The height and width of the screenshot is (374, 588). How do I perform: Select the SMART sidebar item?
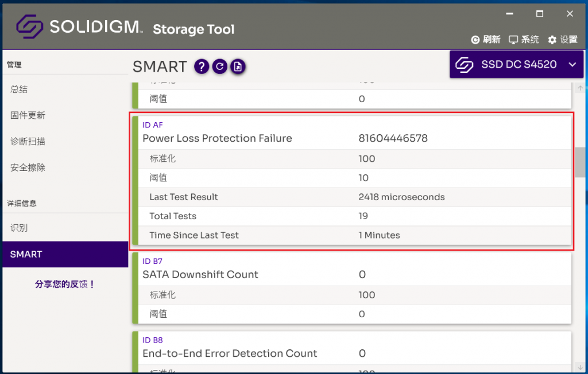click(x=65, y=254)
